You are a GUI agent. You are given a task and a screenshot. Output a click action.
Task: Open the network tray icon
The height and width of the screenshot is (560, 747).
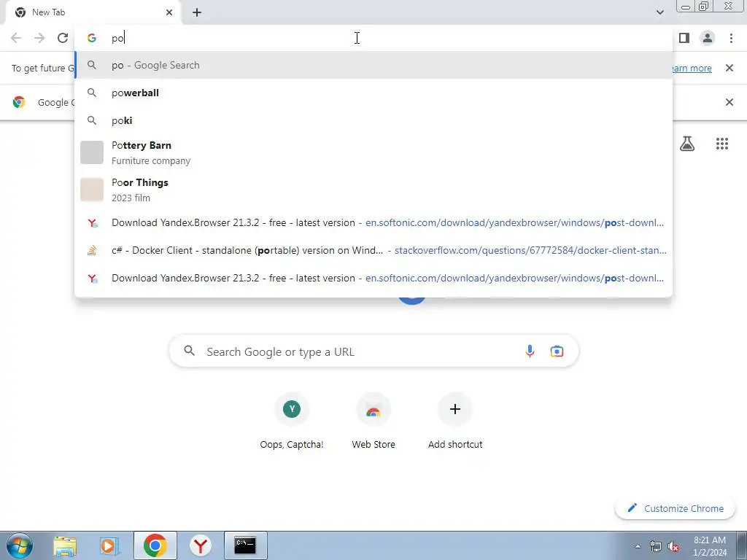coord(656,547)
